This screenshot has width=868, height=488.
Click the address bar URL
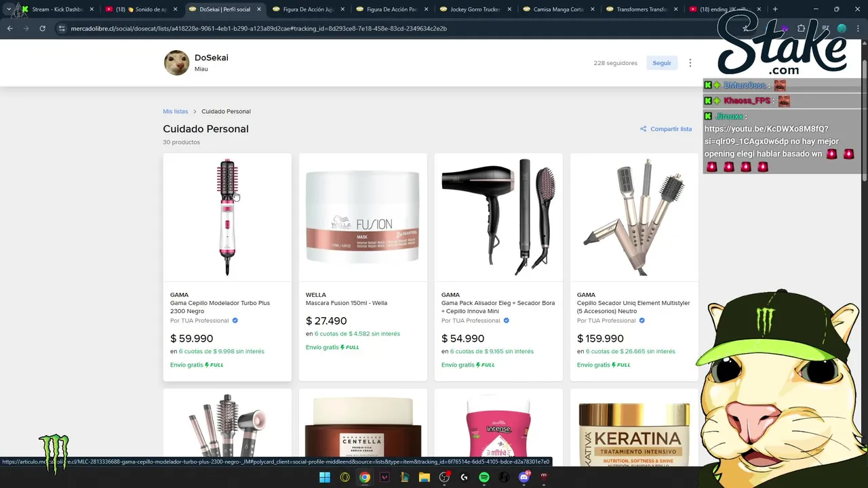point(258,28)
